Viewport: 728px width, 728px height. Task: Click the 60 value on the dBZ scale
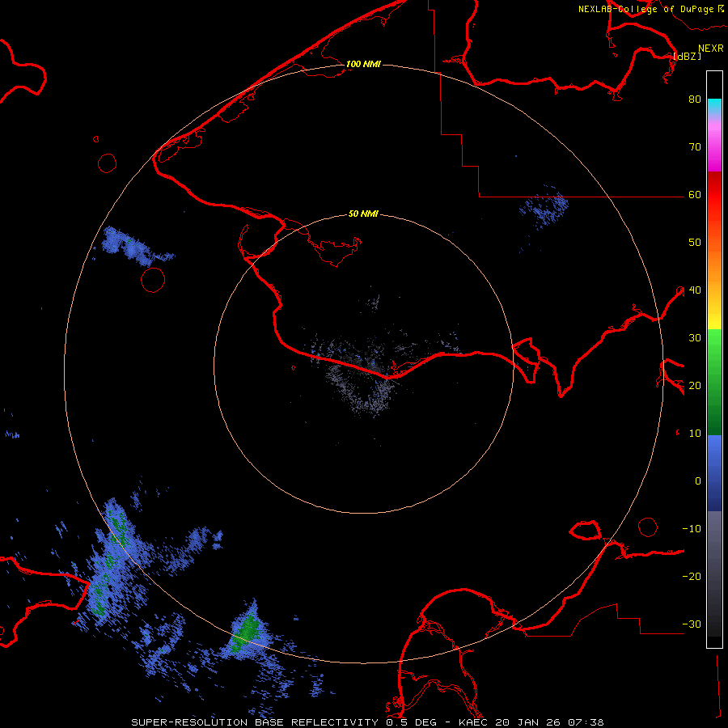[695, 195]
